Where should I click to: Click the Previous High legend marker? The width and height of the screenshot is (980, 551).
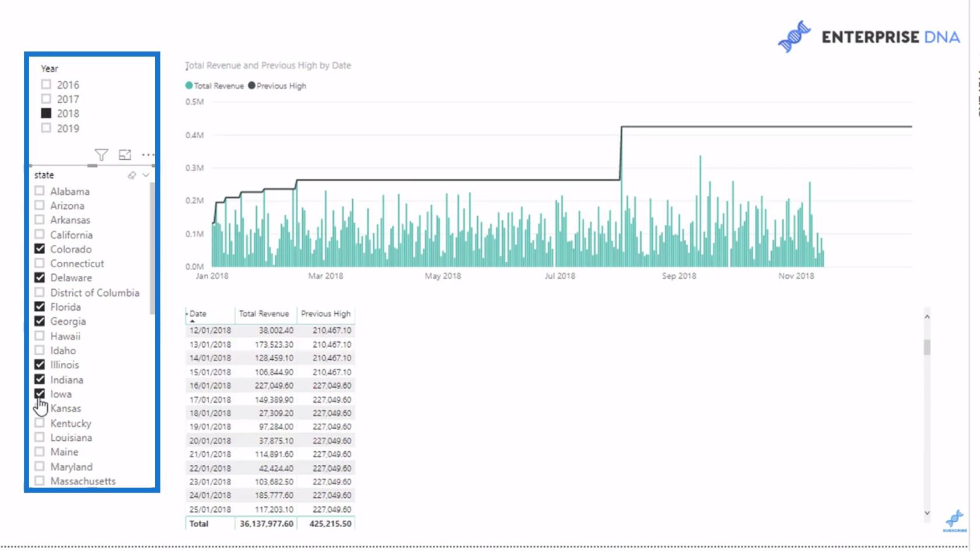[x=251, y=85]
